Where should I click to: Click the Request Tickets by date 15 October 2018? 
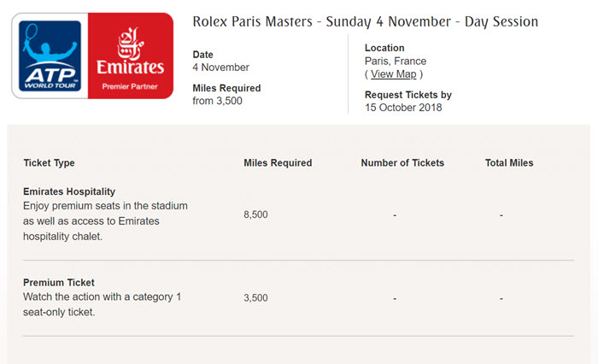coord(403,108)
